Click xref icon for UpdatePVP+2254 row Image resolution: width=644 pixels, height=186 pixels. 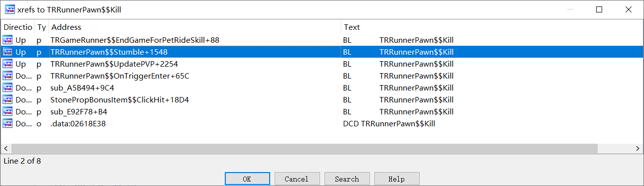(7, 64)
